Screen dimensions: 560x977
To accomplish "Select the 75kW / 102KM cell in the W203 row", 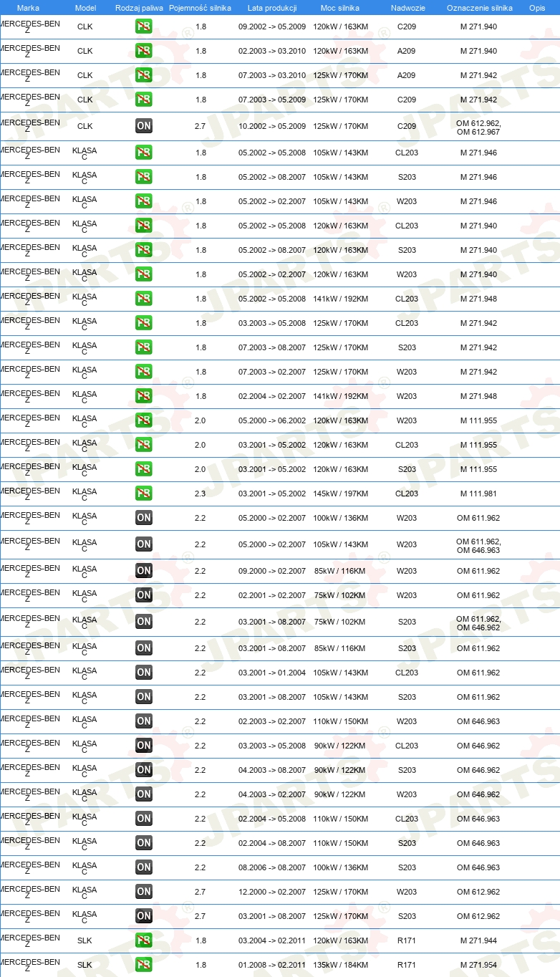I will (x=340, y=595).
